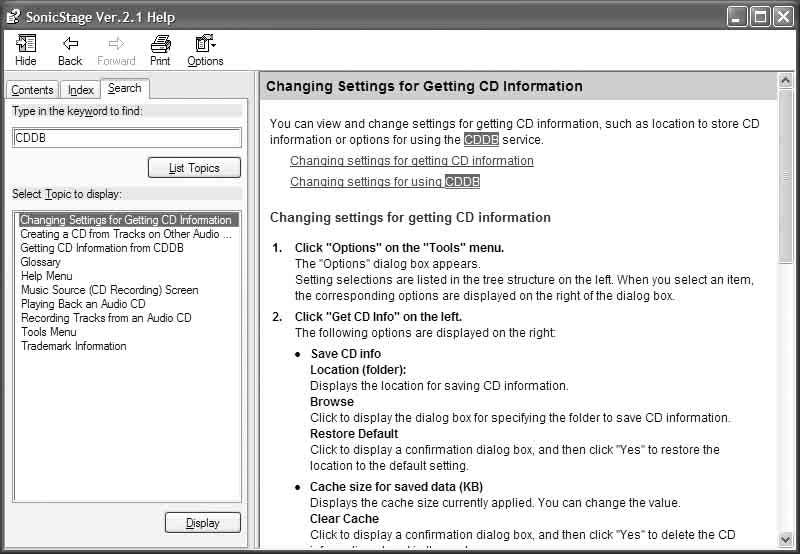Open 'Changing settings for getting CD information' link
The image size is (800, 554).
[x=412, y=161]
